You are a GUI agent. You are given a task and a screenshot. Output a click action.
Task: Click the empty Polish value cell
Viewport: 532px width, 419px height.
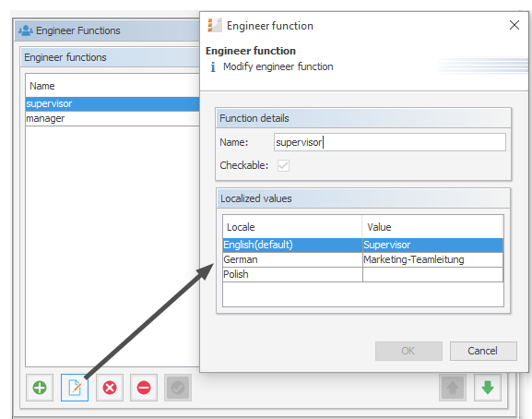point(432,274)
